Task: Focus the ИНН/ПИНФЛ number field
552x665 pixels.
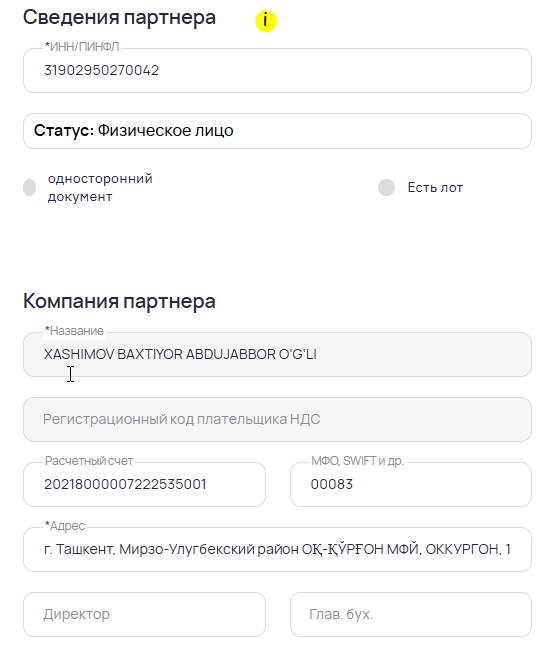Action: point(277,70)
